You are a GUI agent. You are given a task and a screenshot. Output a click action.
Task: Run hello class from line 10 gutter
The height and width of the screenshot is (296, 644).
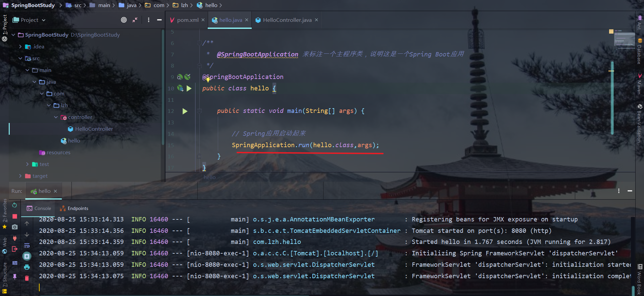189,88
